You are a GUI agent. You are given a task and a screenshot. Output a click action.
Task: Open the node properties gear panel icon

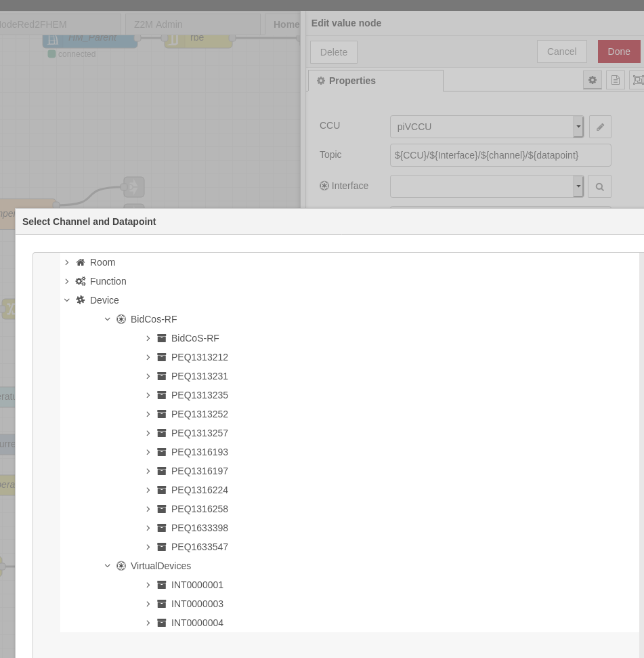coord(592,80)
